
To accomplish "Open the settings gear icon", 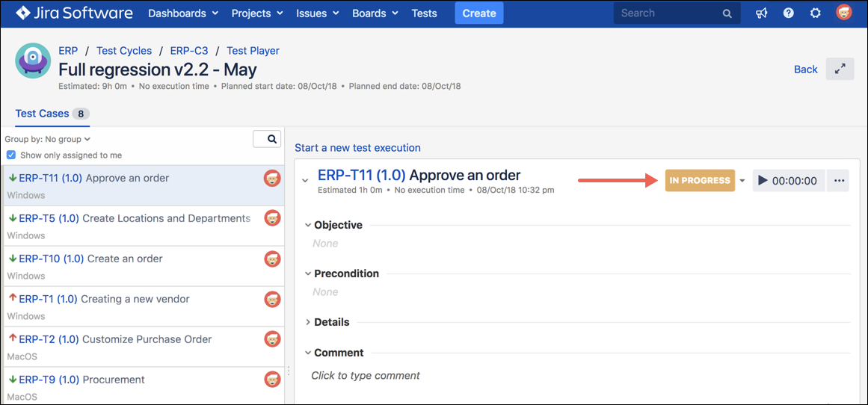I will tap(816, 13).
